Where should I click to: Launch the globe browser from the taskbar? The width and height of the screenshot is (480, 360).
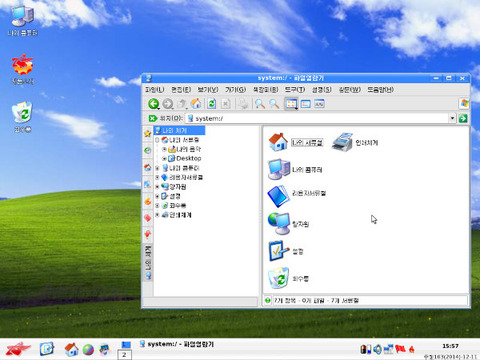(88, 350)
